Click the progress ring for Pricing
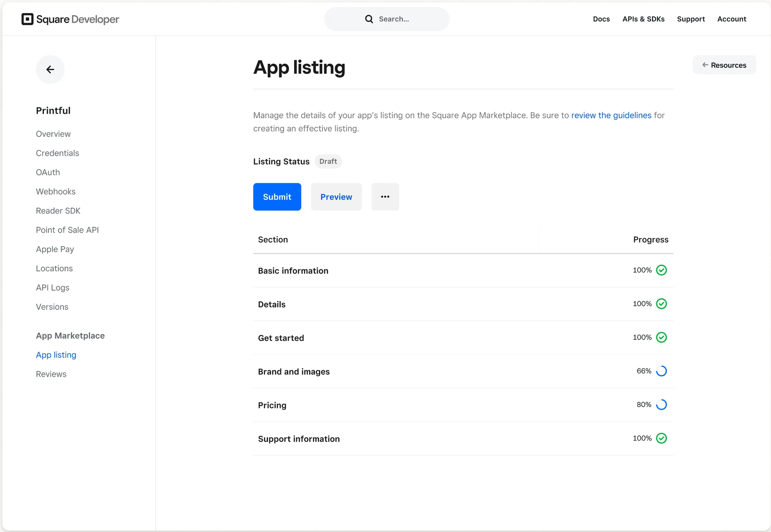Image resolution: width=771 pixels, height=532 pixels. [661, 405]
